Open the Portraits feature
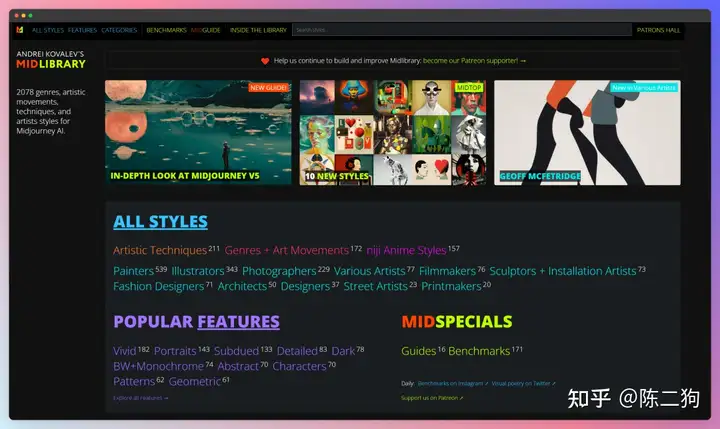Image resolution: width=720 pixels, height=429 pixels. [175, 351]
